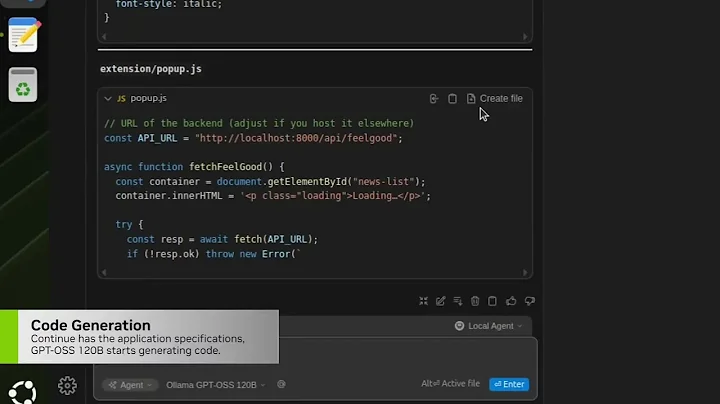720x404 pixels.
Task: Click the JS file type icon
Action: 121,98
